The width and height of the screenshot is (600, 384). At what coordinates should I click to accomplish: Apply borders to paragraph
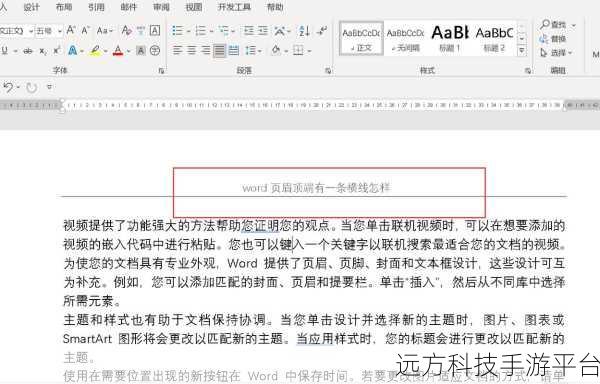point(298,50)
